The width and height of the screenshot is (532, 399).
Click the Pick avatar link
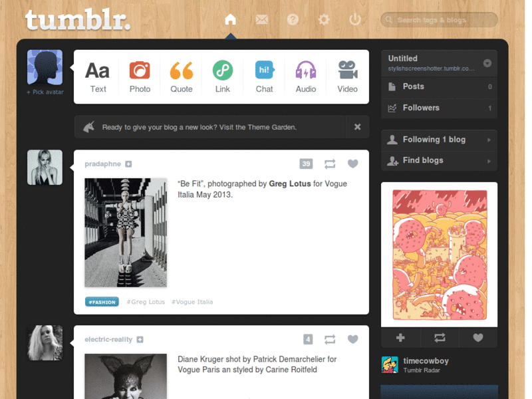pyautogui.click(x=45, y=92)
